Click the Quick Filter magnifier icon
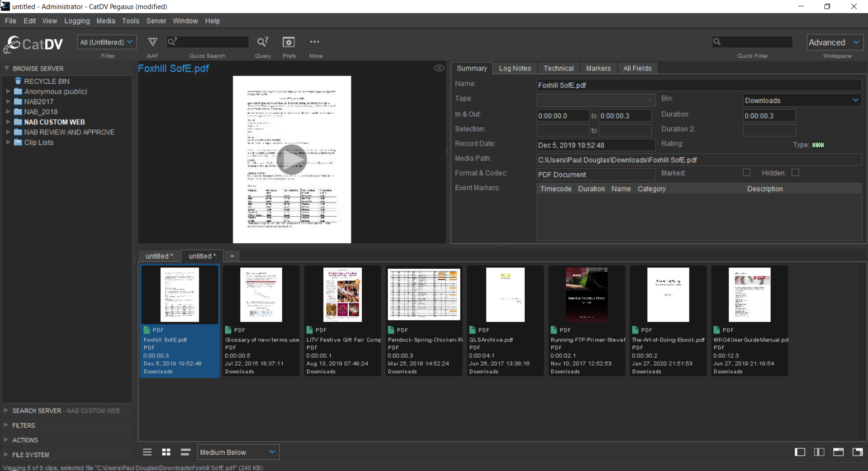This screenshot has height=471, width=868. [x=717, y=42]
